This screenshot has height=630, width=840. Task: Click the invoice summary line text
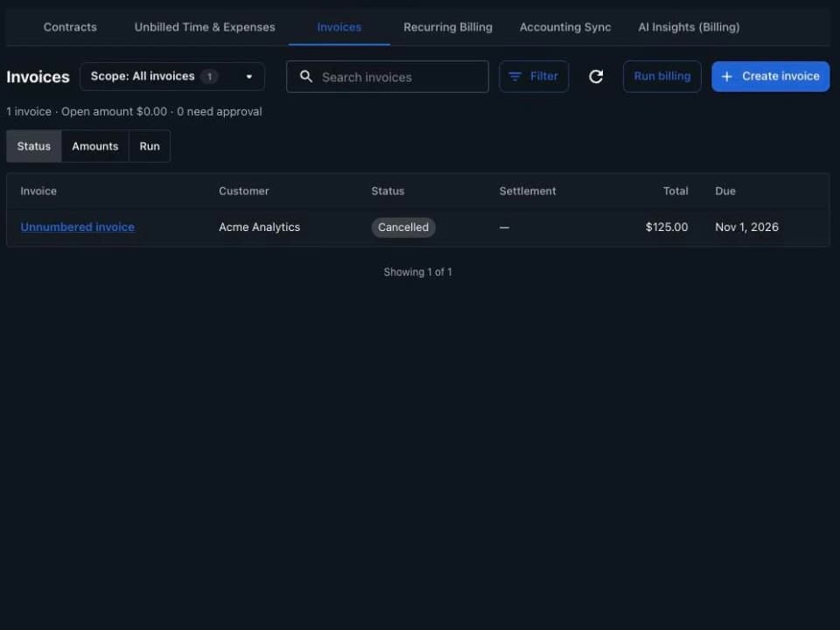(x=135, y=112)
